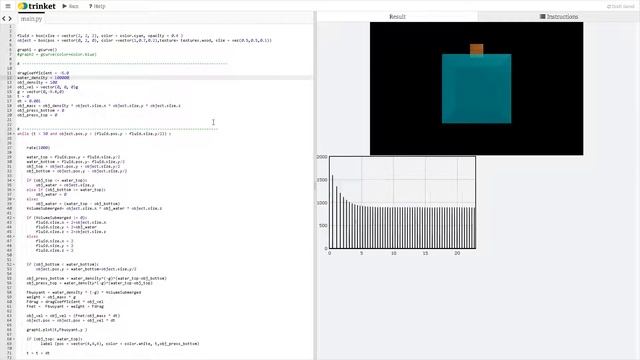Click the Fbuoyant assignment line
The width and height of the screenshot is (640, 360).
pos(84,292)
